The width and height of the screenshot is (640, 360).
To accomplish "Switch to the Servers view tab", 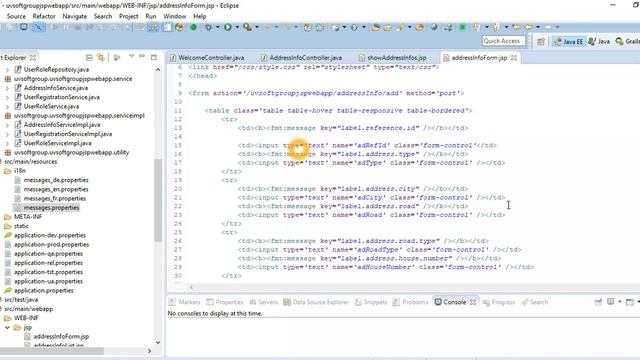I will click(x=264, y=302).
